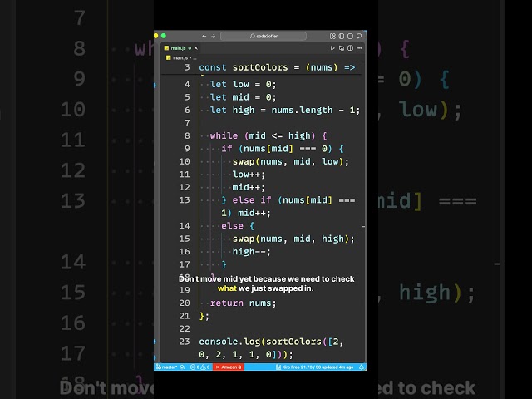
Task: Go forward with the right navigation arrow
Action: pos(213,36)
